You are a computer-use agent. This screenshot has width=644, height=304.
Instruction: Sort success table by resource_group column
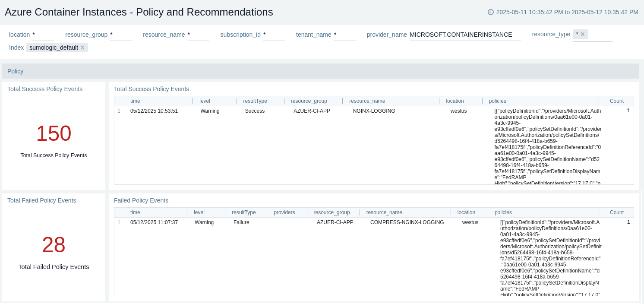point(309,101)
